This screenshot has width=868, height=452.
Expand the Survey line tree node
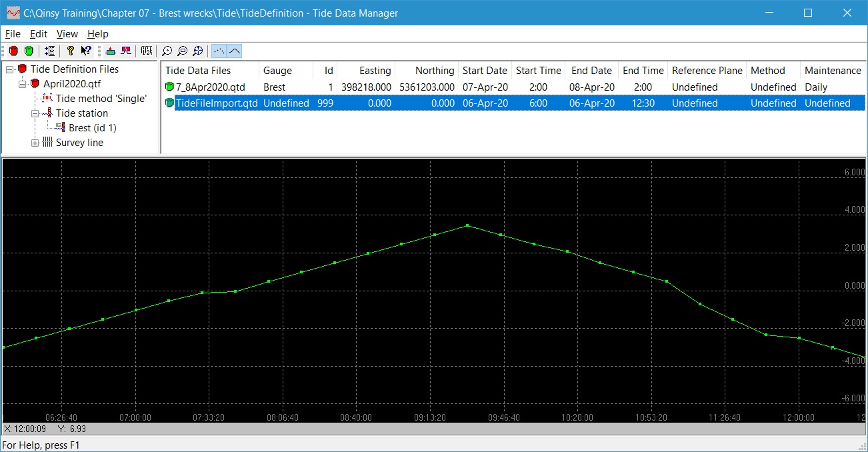click(35, 143)
